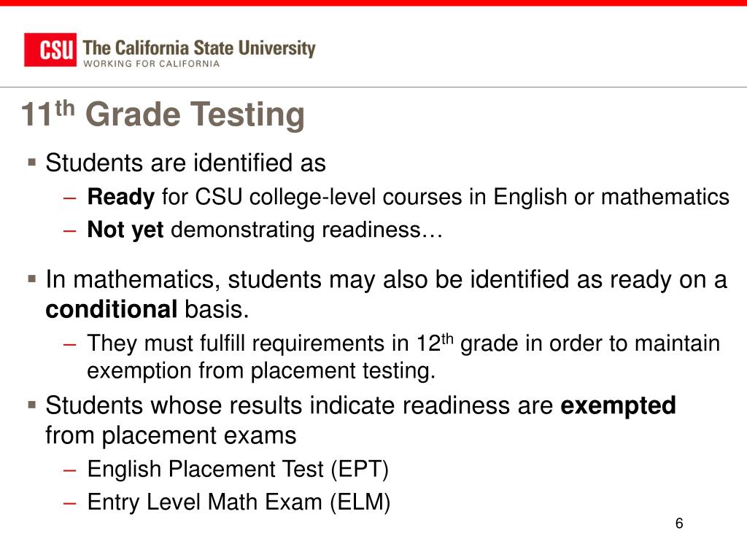Screen dimensions: 747x560
Task: Select the 11th Grade Testing heading
Action: (163, 114)
